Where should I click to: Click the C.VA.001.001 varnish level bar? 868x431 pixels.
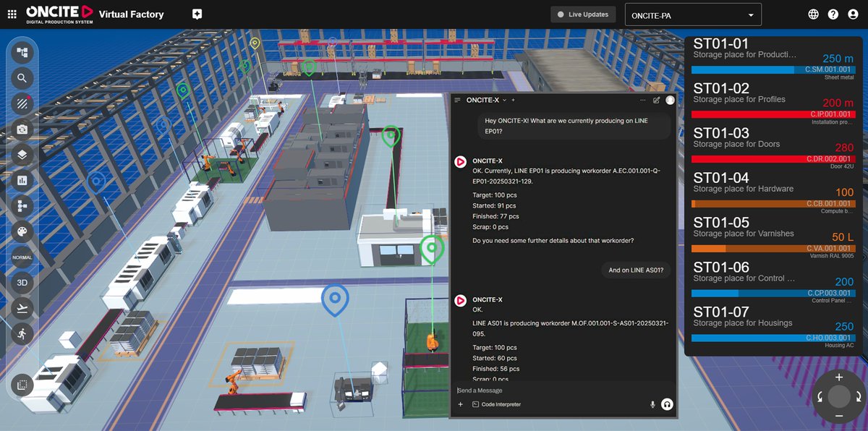coord(773,249)
